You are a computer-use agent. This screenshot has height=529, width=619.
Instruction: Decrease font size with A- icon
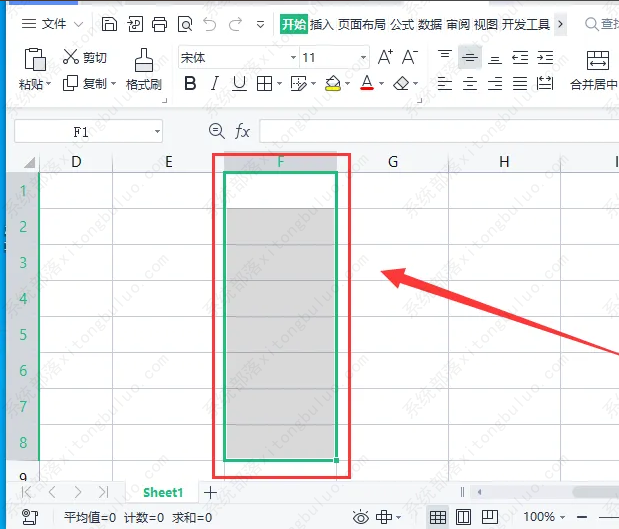click(410, 57)
